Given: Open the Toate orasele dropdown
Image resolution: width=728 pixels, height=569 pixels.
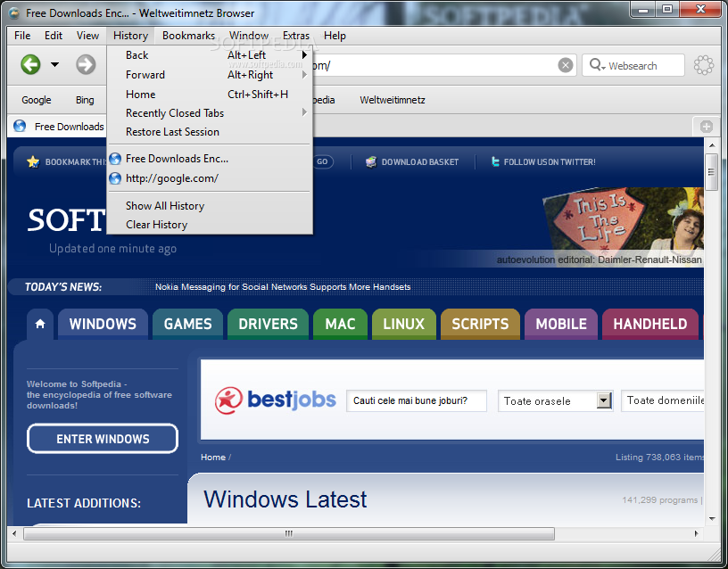Looking at the screenshot, I should [556, 400].
